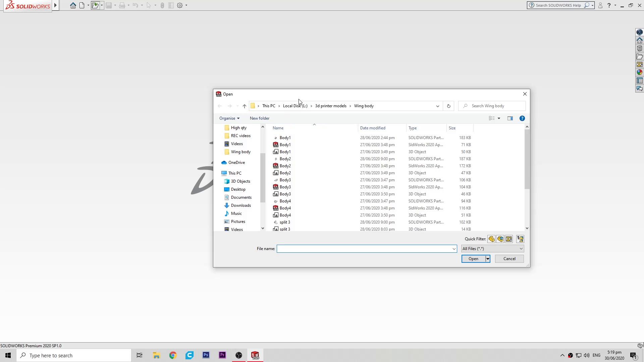Open the change view dropdown arrow
Screen dimensions: 644x362
499,118
